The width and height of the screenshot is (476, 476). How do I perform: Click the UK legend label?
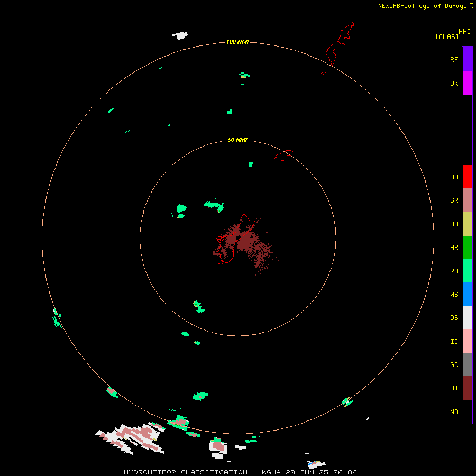tap(454, 83)
